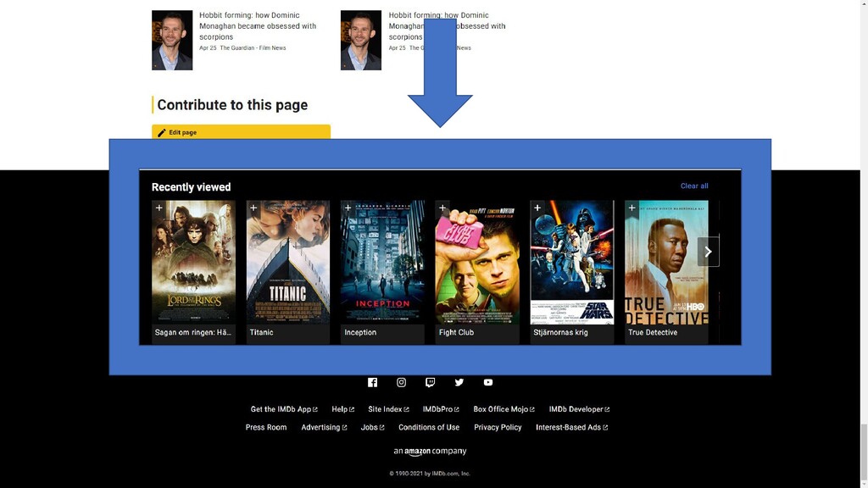Open the Press Room link
The height and width of the screenshot is (488, 868).
point(266,427)
